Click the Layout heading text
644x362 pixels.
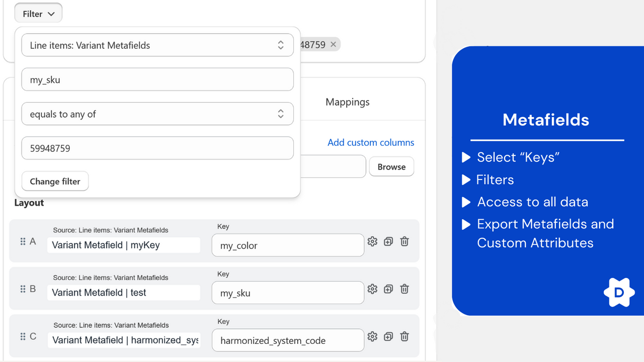tap(29, 203)
